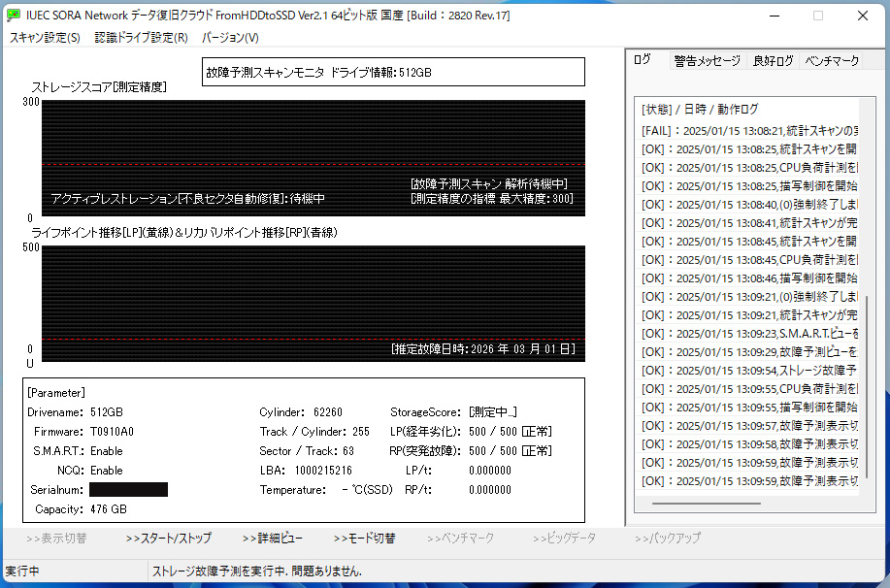Viewport: 890px width, 588px height.
Task: Select the 13:09:23 S.M.A.R.T. log entry
Action: (749, 334)
